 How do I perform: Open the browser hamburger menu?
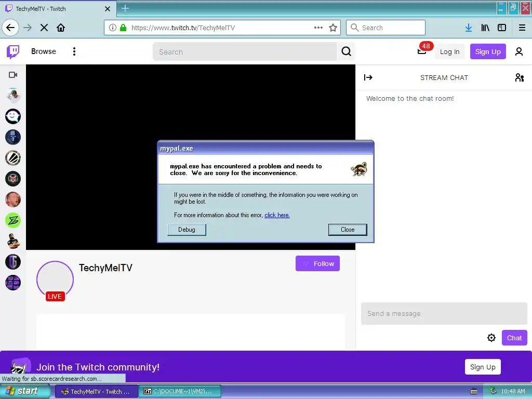point(522,28)
